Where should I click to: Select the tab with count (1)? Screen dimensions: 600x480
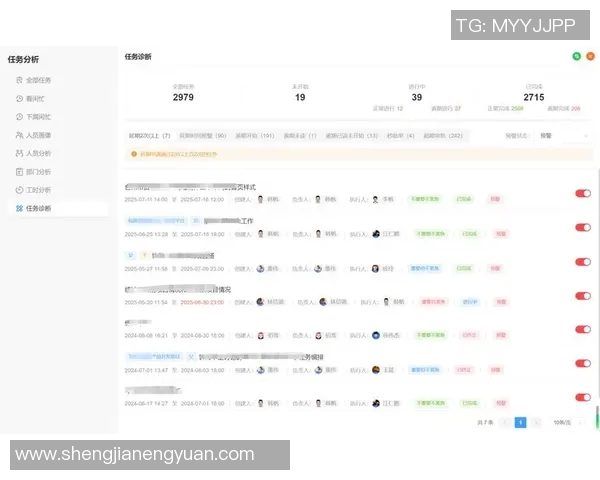coord(300,136)
